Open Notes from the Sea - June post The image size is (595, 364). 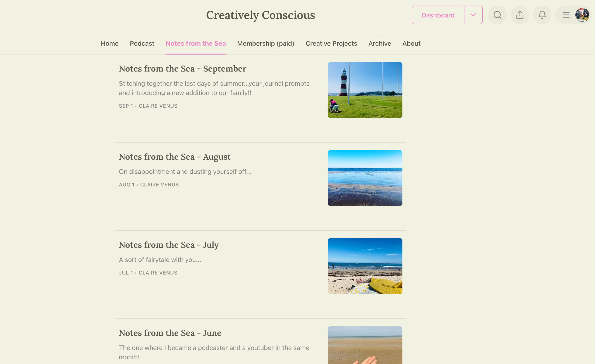coord(170,333)
